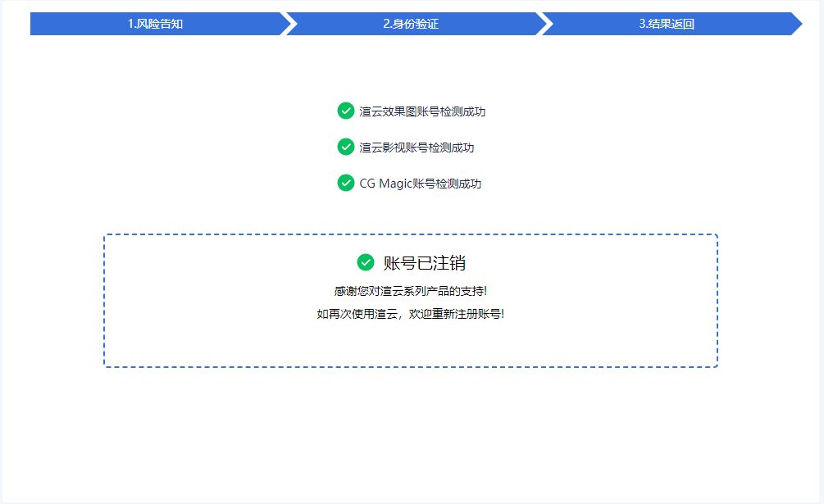The height and width of the screenshot is (504, 824).
Task: Click the number 3 in the final step label
Action: 642,24
